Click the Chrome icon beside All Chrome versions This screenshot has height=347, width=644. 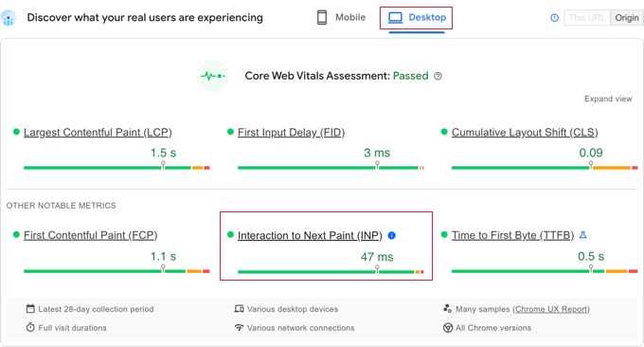[448, 328]
